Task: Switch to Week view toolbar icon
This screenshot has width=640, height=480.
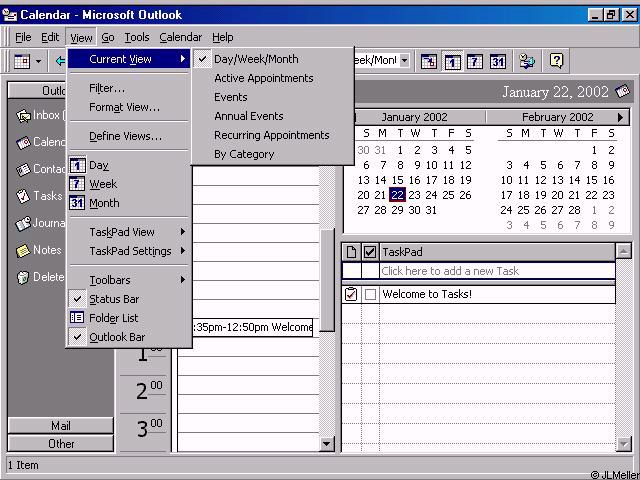Action: [x=475, y=62]
